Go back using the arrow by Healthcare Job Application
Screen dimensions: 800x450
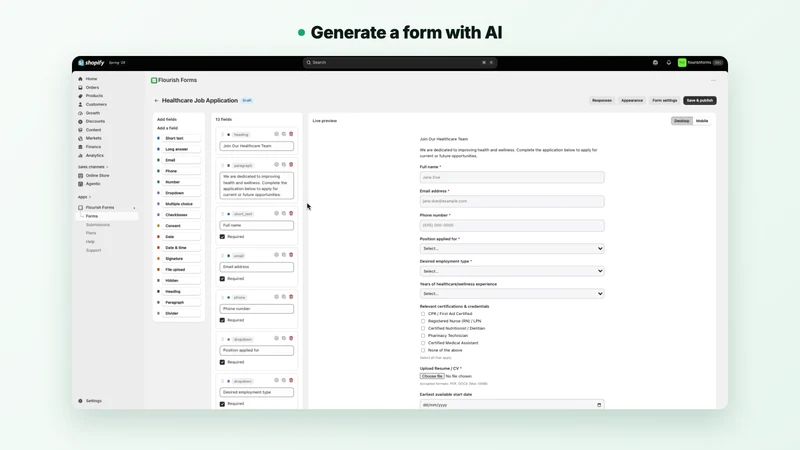[157, 101]
